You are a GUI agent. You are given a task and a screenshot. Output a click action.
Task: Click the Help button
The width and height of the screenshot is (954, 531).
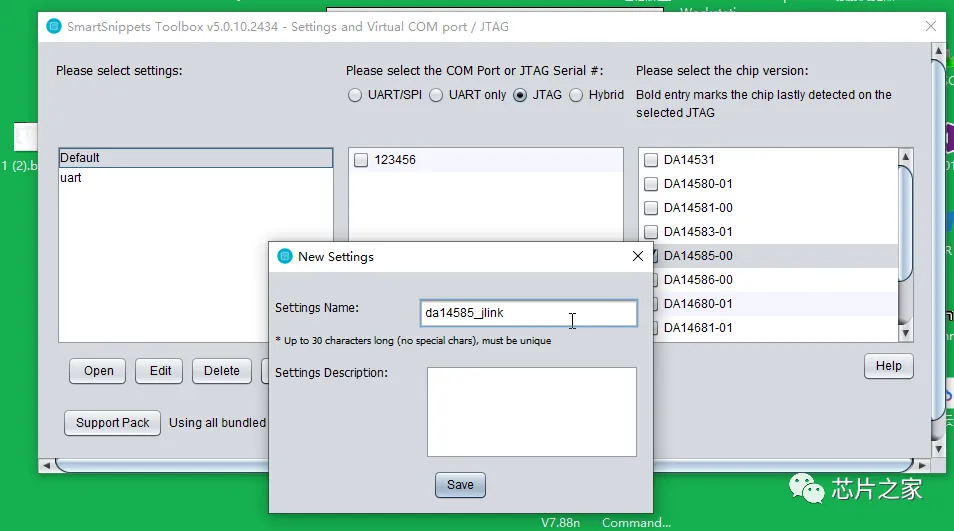tap(888, 366)
